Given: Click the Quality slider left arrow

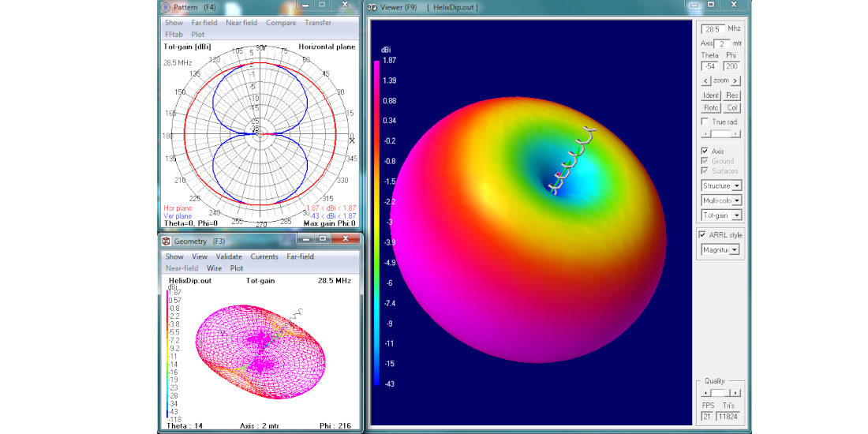Looking at the screenshot, I should (x=704, y=393).
